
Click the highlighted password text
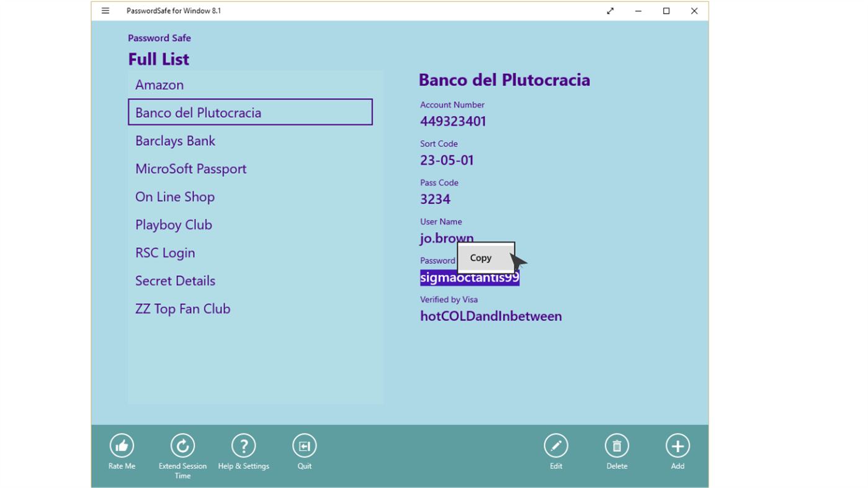pyautogui.click(x=468, y=277)
